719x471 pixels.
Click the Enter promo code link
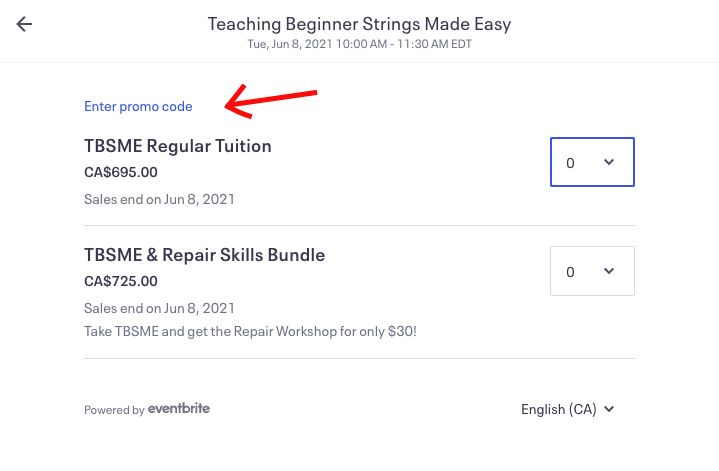[x=138, y=106]
